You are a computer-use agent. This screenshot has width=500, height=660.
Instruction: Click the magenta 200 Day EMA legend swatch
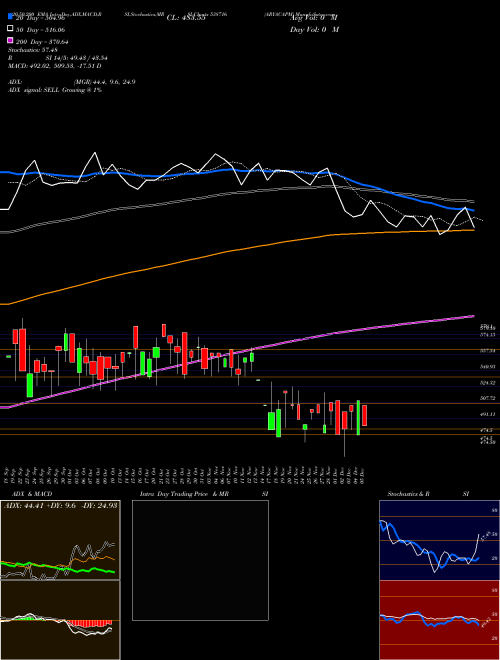(x=10, y=41)
